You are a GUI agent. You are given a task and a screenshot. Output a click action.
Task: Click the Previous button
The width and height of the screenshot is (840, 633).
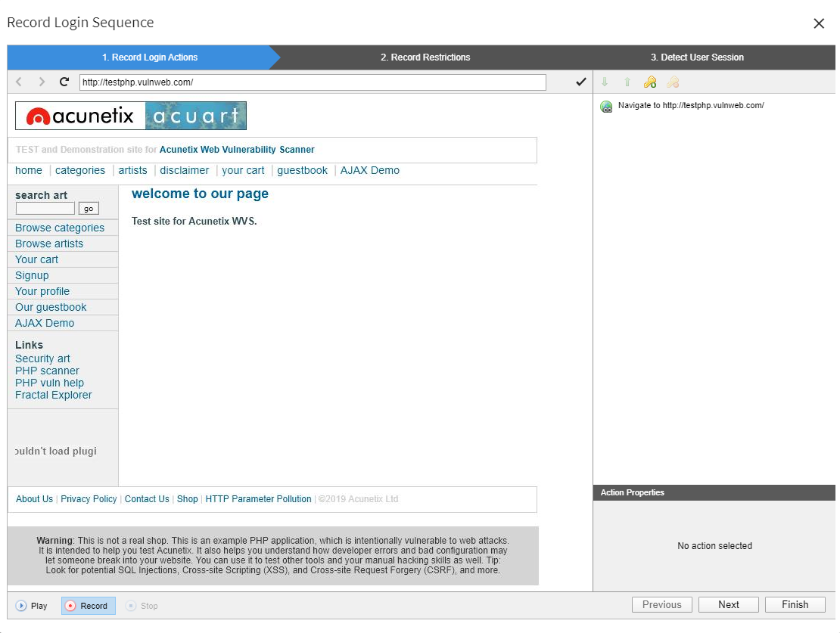[662, 604]
